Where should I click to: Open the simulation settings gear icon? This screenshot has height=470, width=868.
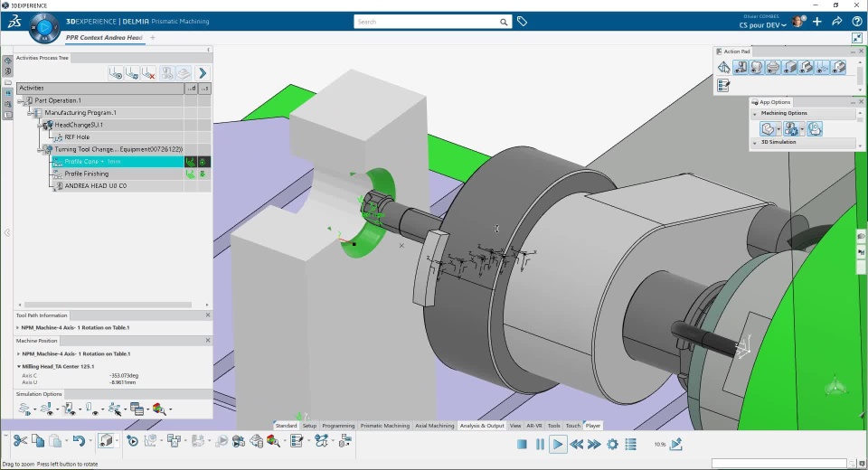tap(612, 444)
